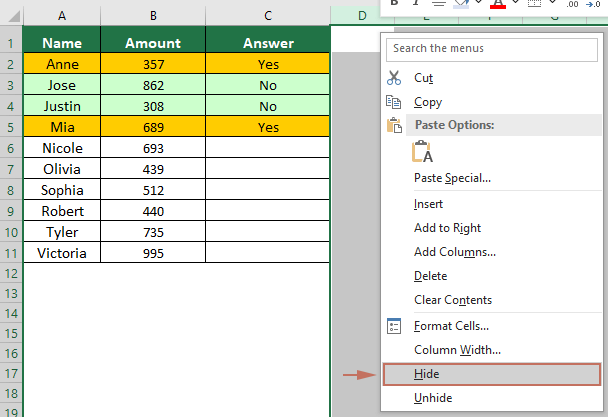Click the Cut scissors icon

(394, 78)
